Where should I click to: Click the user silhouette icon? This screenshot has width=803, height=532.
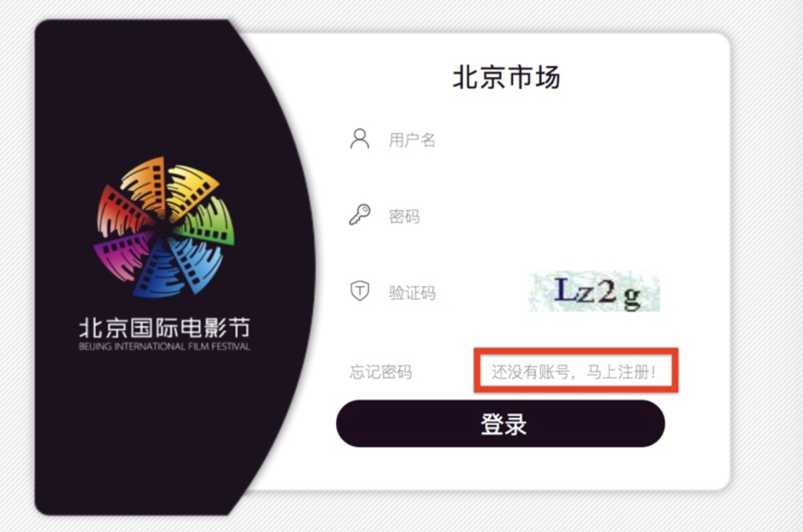click(360, 139)
